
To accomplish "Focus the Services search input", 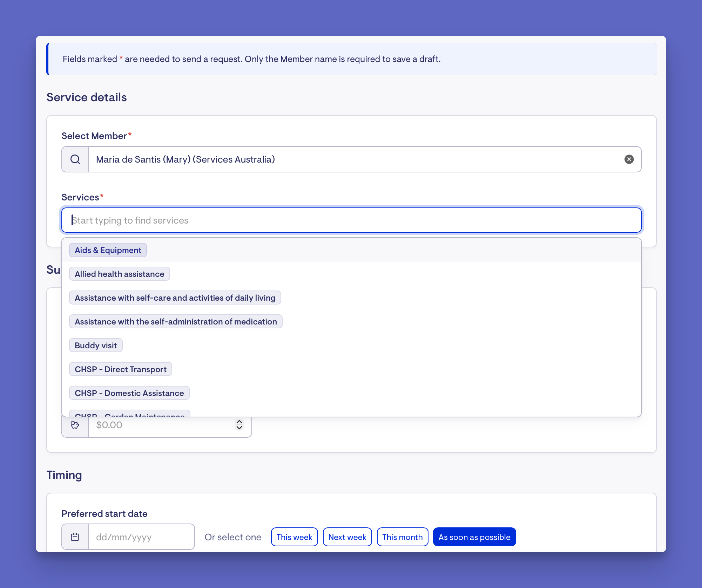I will 351,220.
